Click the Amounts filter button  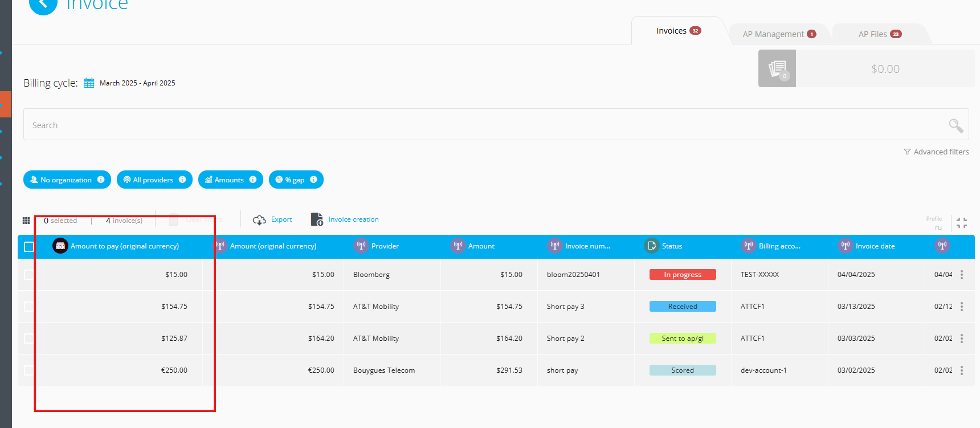point(230,180)
